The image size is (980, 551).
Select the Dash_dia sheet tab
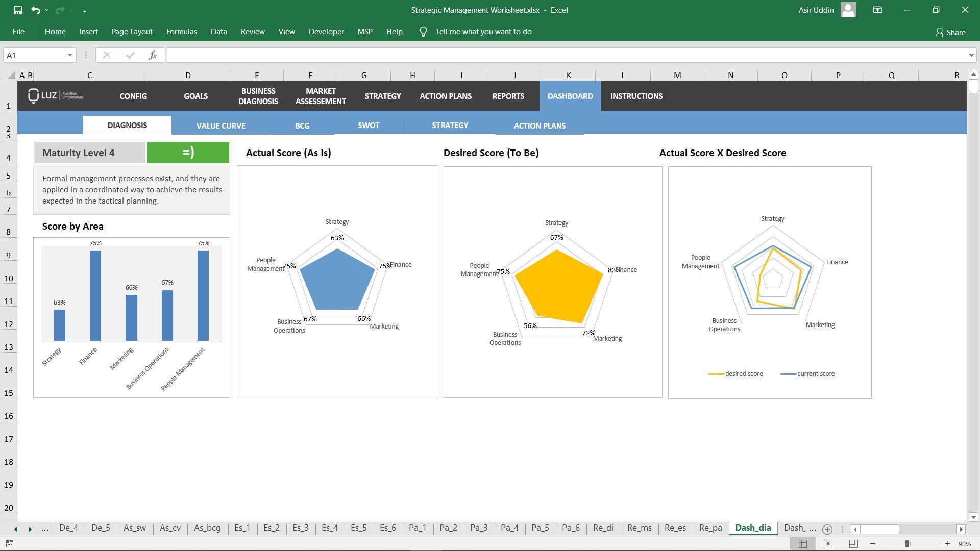click(x=752, y=528)
